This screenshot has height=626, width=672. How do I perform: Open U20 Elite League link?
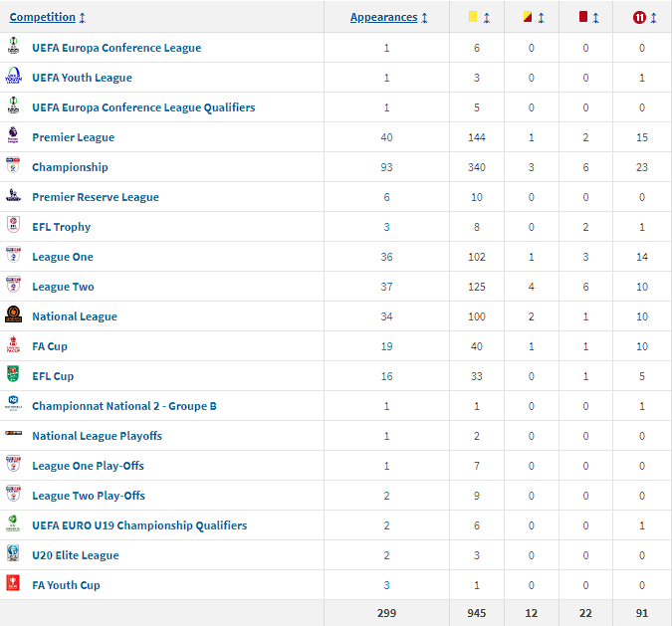(x=76, y=555)
